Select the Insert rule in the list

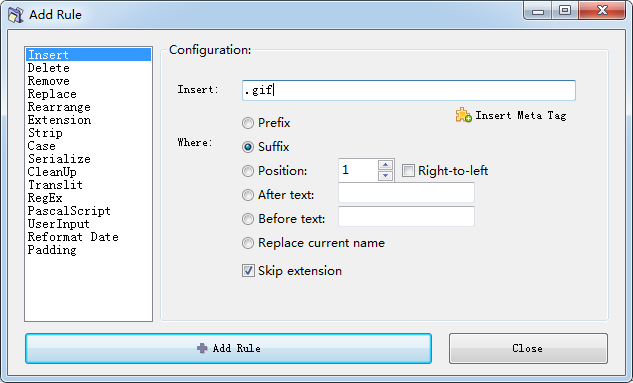click(88, 55)
